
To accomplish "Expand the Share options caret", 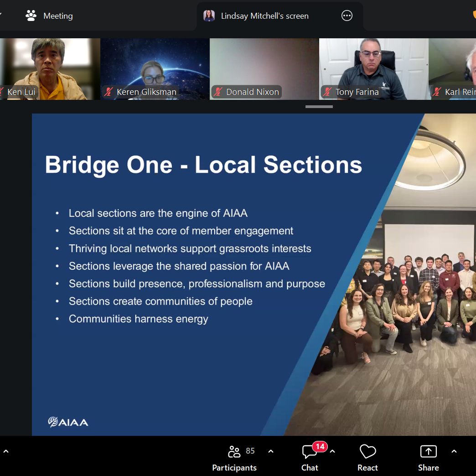I will tap(454, 451).
